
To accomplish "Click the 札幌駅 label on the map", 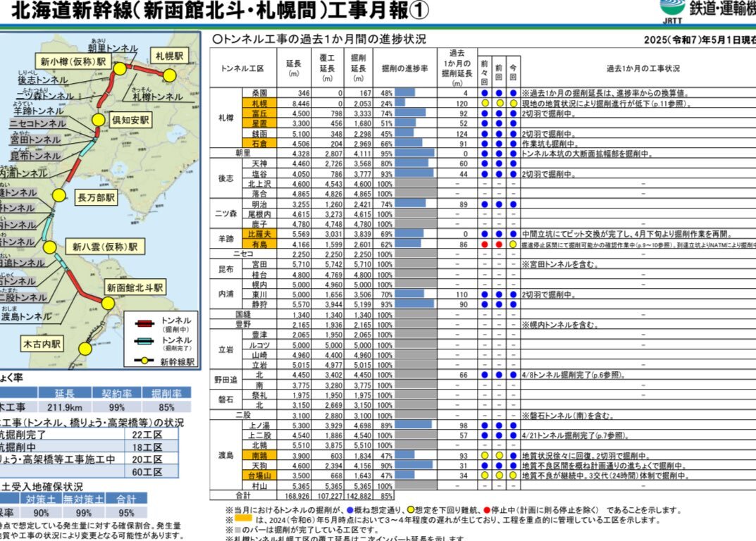I will pyautogui.click(x=169, y=56).
